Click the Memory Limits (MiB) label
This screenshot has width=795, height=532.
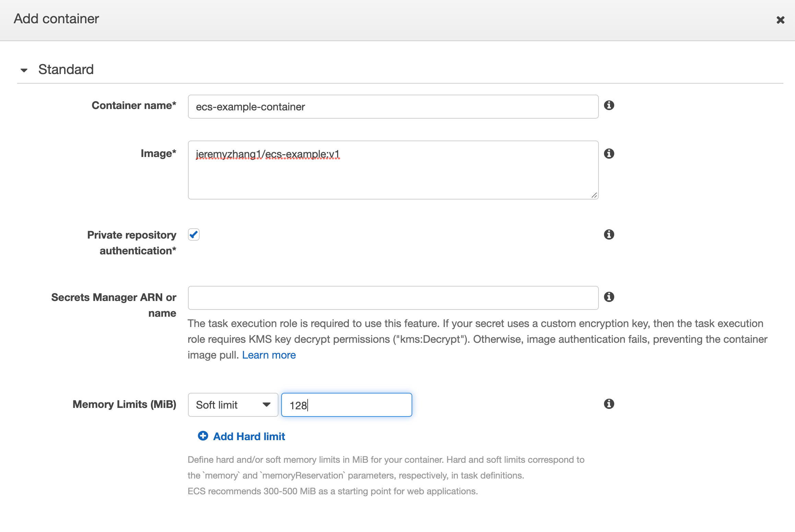pyautogui.click(x=124, y=404)
